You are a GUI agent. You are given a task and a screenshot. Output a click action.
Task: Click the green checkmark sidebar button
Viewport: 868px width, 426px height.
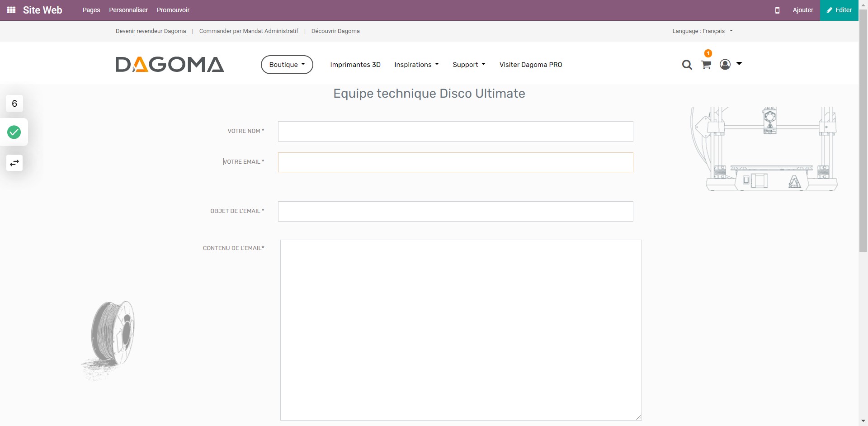(x=14, y=132)
